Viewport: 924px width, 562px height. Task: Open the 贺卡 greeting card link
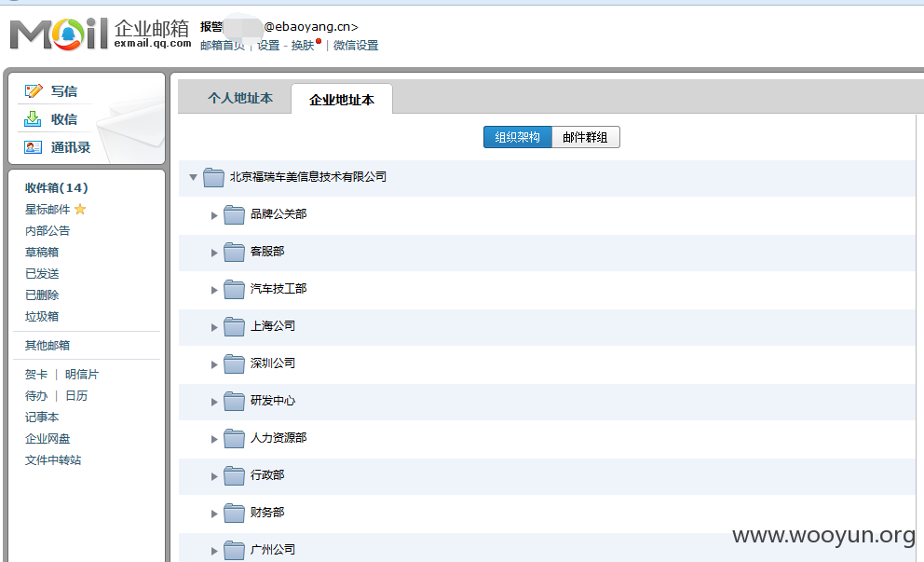point(36,374)
